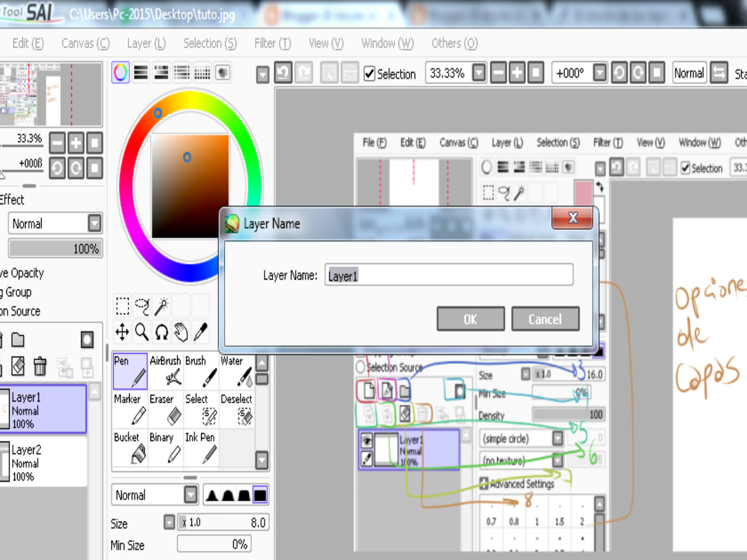Open the Effect mode dropdown set to Normal
Screen dimensions: 747x560
coord(94,223)
